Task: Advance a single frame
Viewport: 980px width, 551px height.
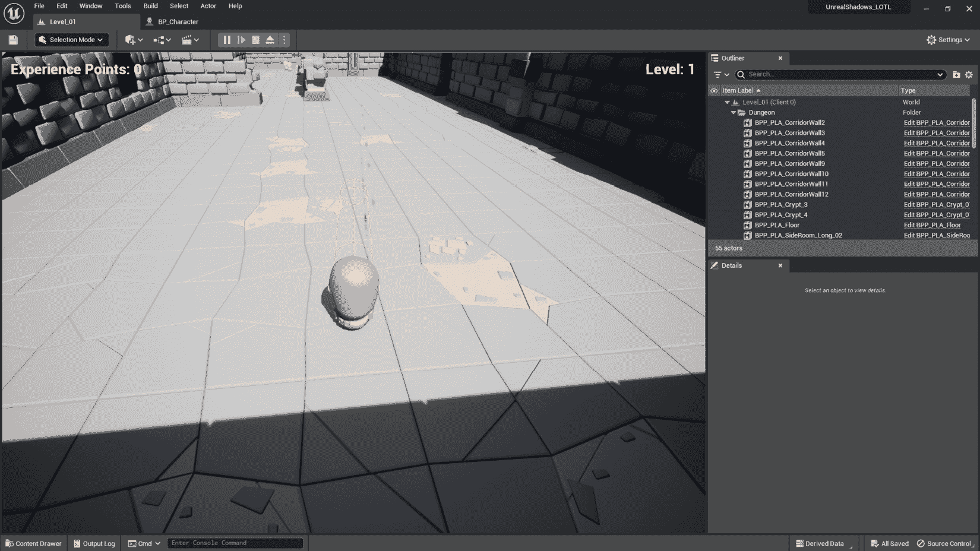Action: (x=241, y=40)
